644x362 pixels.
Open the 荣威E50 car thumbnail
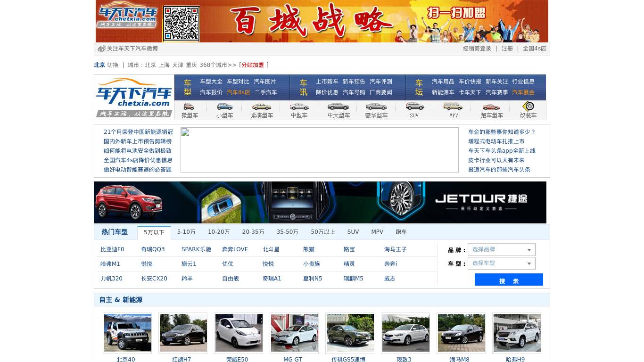239,333
